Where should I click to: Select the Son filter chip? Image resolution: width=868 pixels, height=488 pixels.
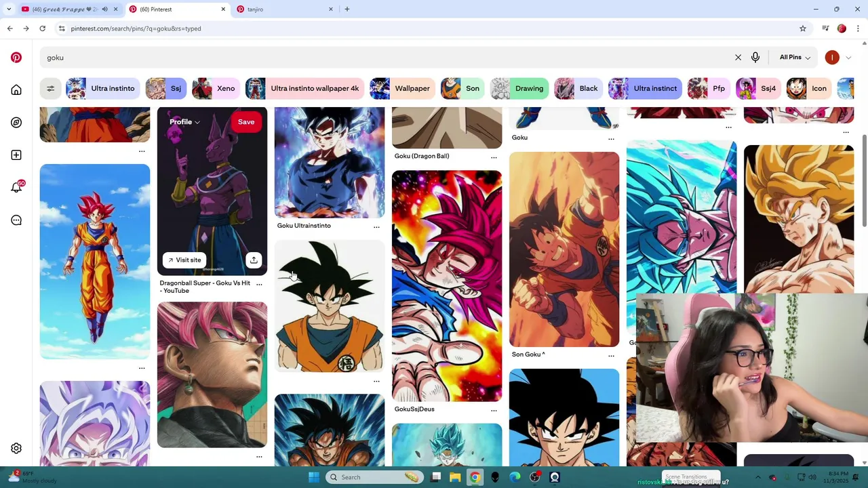[x=462, y=89]
